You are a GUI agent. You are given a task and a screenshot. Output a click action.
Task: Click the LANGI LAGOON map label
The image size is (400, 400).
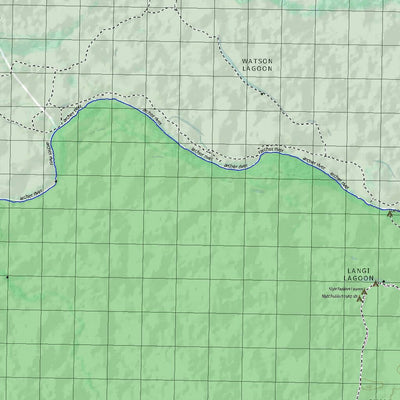pos(359,275)
